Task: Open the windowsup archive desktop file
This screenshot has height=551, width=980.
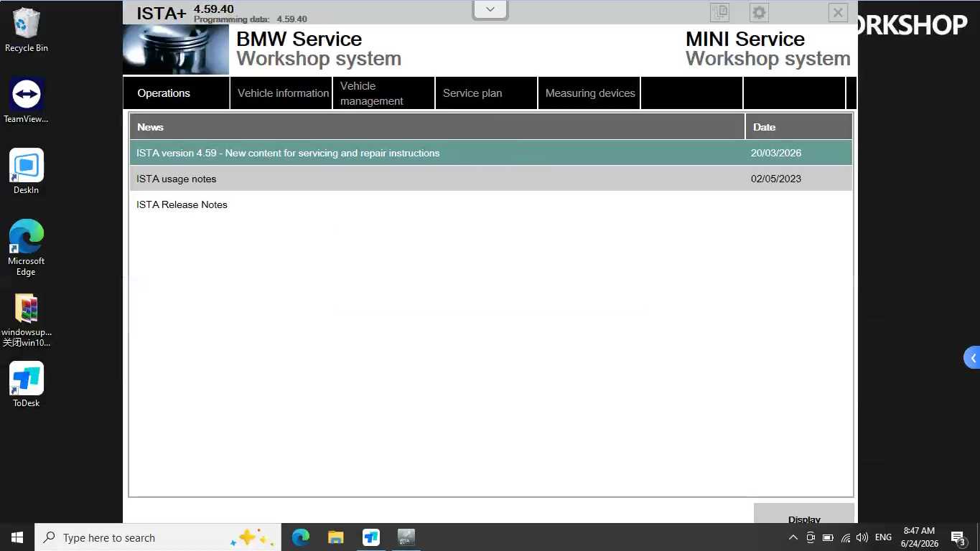Action: coord(27,320)
